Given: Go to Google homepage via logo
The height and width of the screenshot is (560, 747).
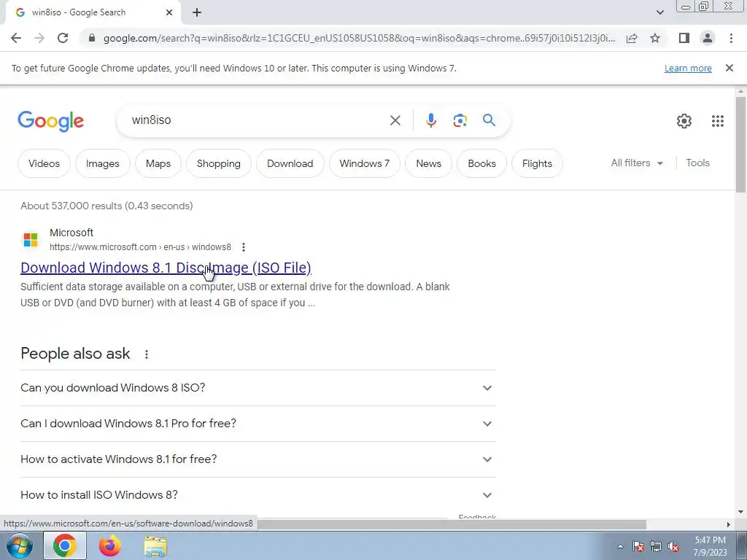Looking at the screenshot, I should [50, 121].
